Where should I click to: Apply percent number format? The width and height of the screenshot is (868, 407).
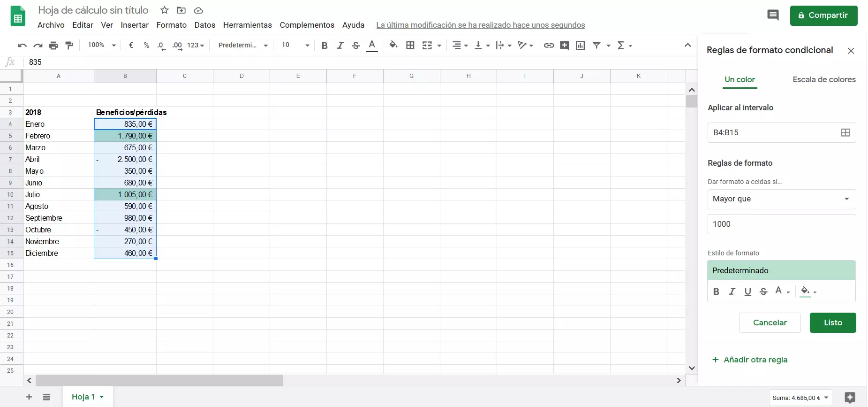(147, 46)
